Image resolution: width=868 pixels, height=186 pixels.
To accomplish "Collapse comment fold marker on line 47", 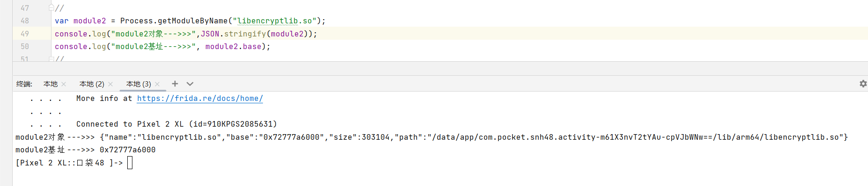I will [x=51, y=8].
